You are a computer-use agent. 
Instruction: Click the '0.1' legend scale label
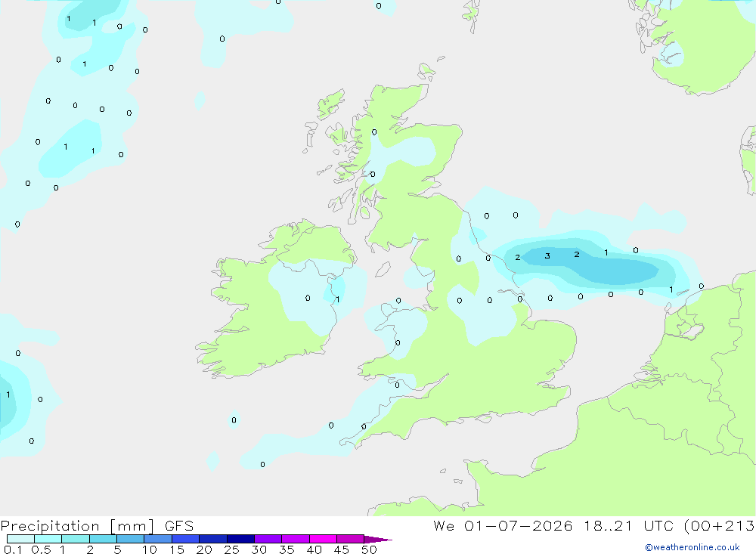pos(13,549)
